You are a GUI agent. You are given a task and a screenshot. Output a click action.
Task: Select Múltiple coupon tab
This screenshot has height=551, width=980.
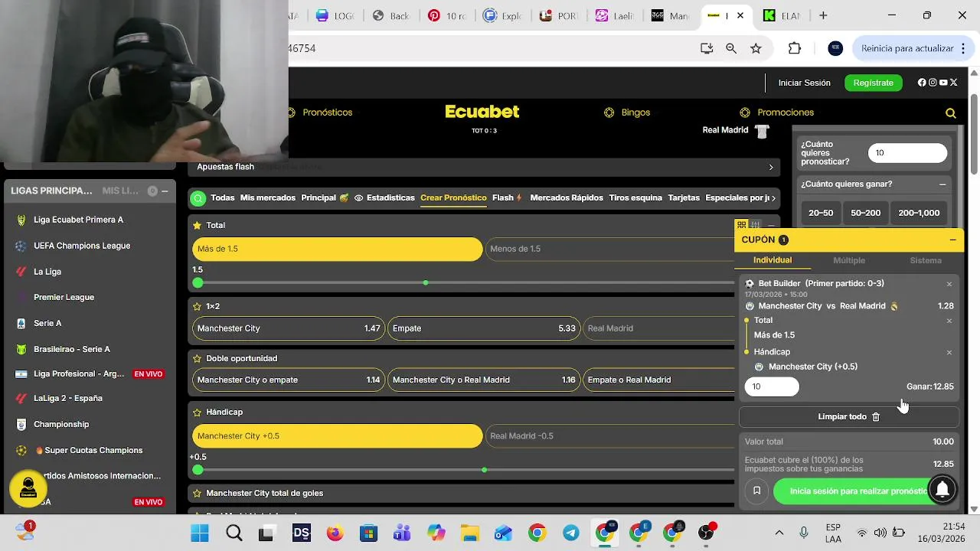coord(849,261)
